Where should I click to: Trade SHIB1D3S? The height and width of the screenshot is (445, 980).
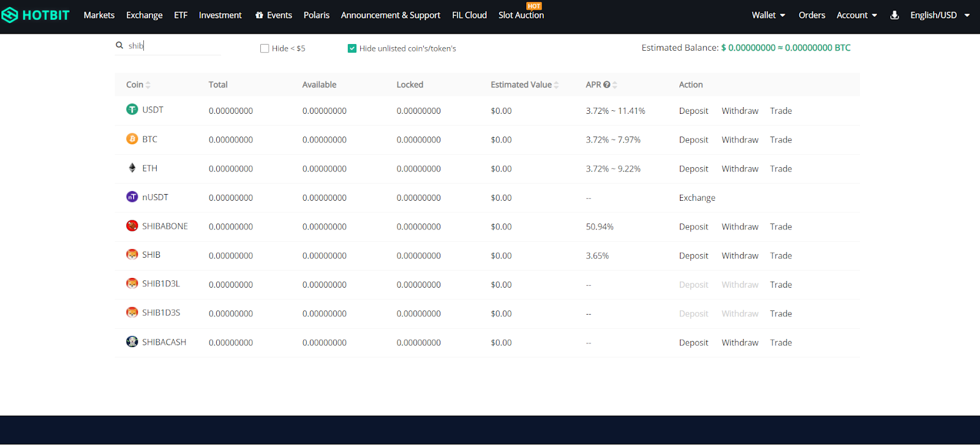click(781, 313)
